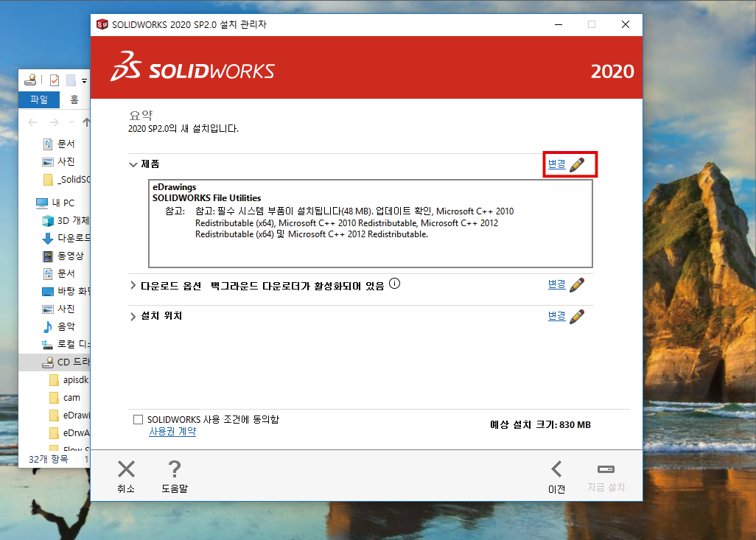Click properties icon in Explorer quick access toolbar
The width and height of the screenshot is (756, 540).
tap(55, 80)
